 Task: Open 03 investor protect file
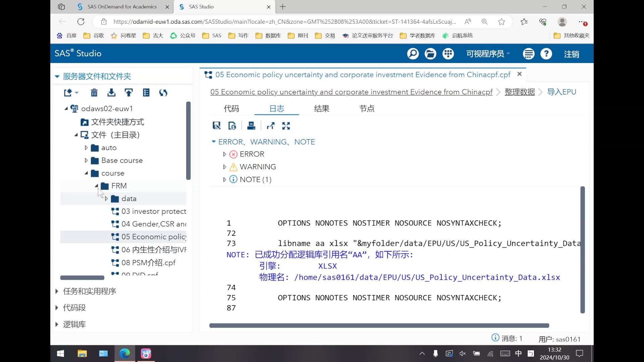tap(149, 211)
